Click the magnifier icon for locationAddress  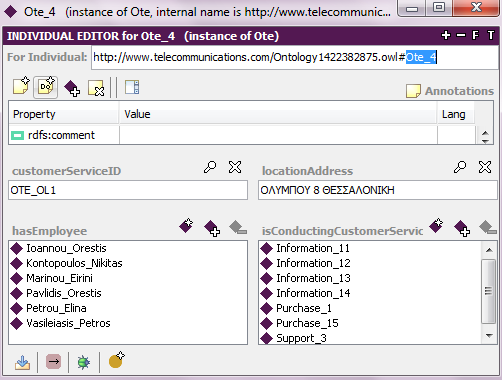(x=460, y=167)
